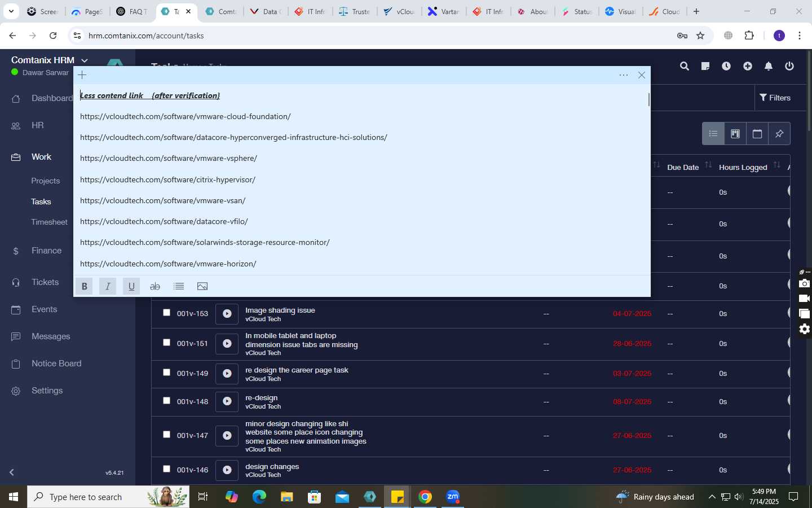Collapse the sidebar with bottom chevron
812x508 pixels.
click(x=12, y=472)
